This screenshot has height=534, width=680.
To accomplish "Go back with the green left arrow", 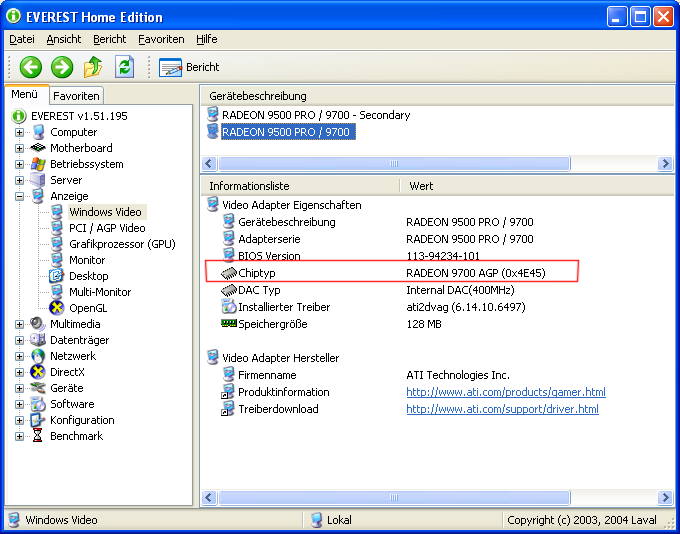I will click(31, 67).
